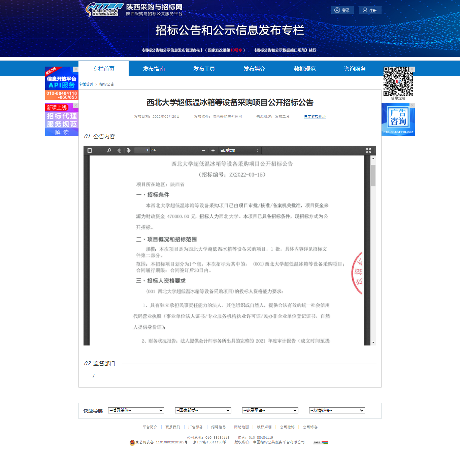The height and width of the screenshot is (476, 460).
Task: Open the 友情链接 dropdown
Action: point(337,410)
